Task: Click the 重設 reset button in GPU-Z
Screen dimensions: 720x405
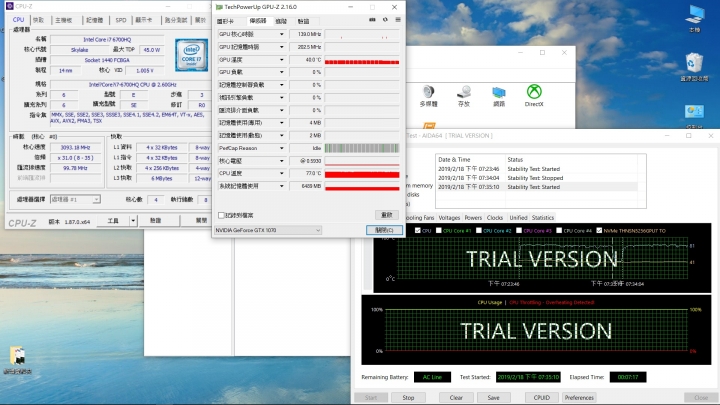Action: coord(387,215)
